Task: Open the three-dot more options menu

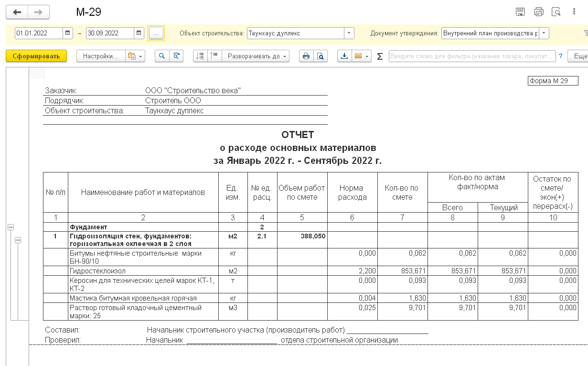Action: click(574, 12)
